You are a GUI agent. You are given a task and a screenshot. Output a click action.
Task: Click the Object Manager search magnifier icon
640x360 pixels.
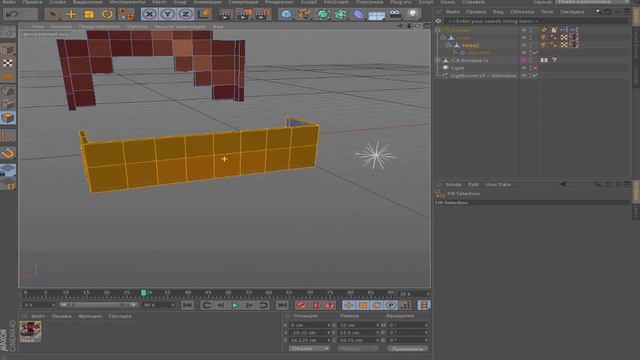tap(598, 12)
